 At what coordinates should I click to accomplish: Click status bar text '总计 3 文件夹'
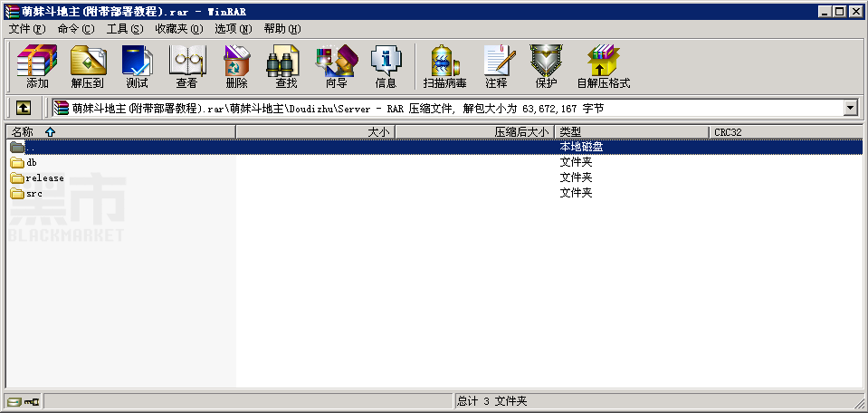pos(492,401)
